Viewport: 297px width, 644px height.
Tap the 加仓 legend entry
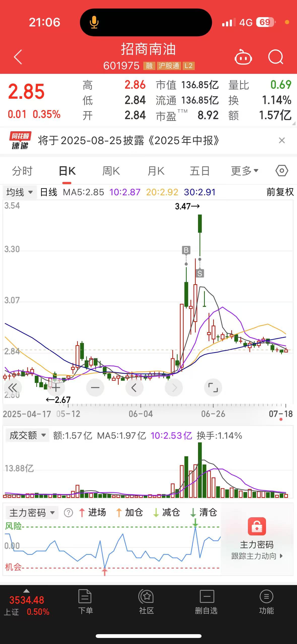coord(129,512)
